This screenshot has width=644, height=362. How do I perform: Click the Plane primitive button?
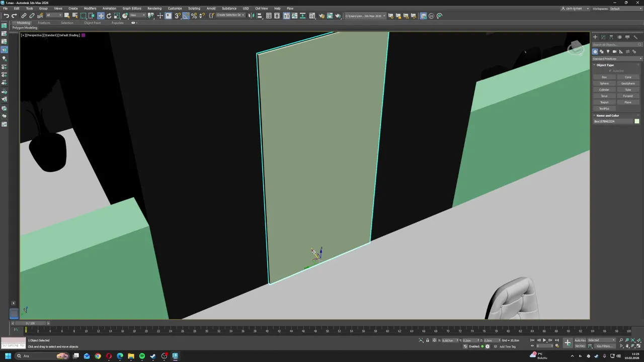pyautogui.click(x=628, y=103)
